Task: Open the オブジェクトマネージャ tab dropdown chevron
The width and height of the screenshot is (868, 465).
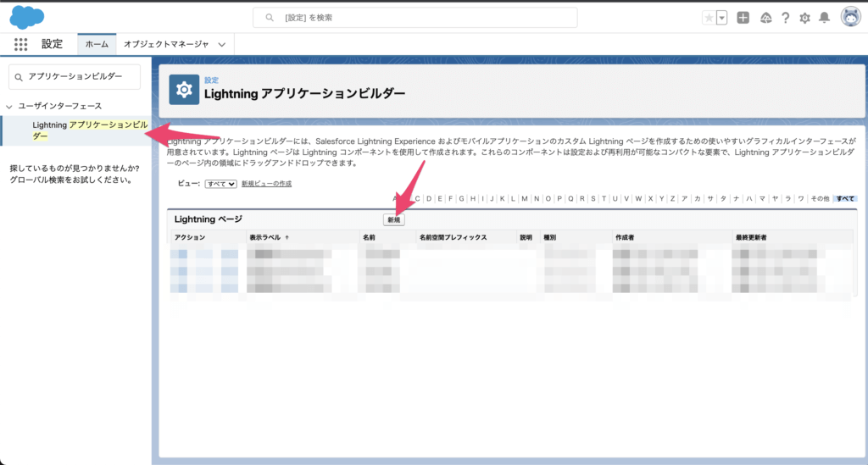Action: (222, 44)
